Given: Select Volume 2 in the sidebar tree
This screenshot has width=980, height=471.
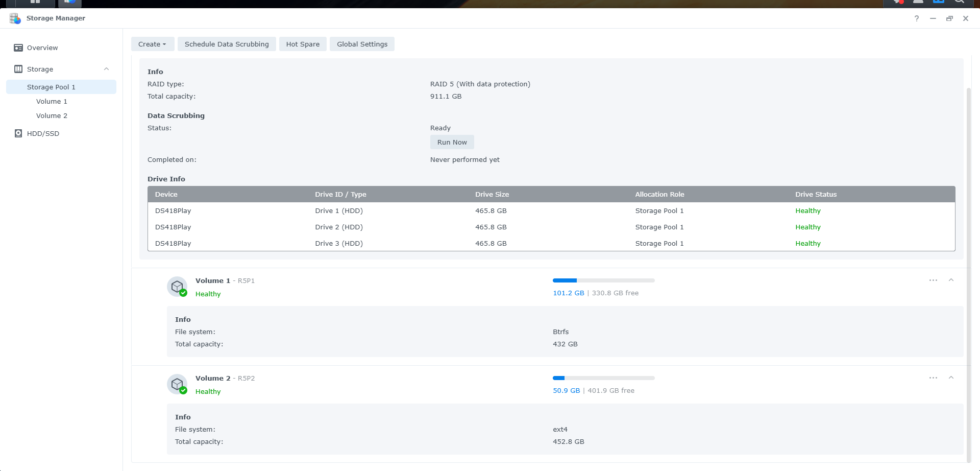Looking at the screenshot, I should (x=52, y=115).
